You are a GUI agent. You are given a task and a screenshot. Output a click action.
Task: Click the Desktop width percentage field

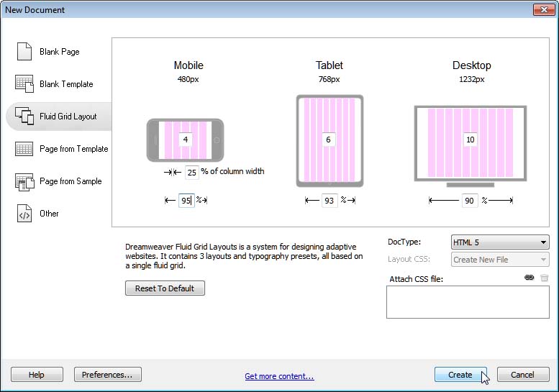tap(469, 201)
